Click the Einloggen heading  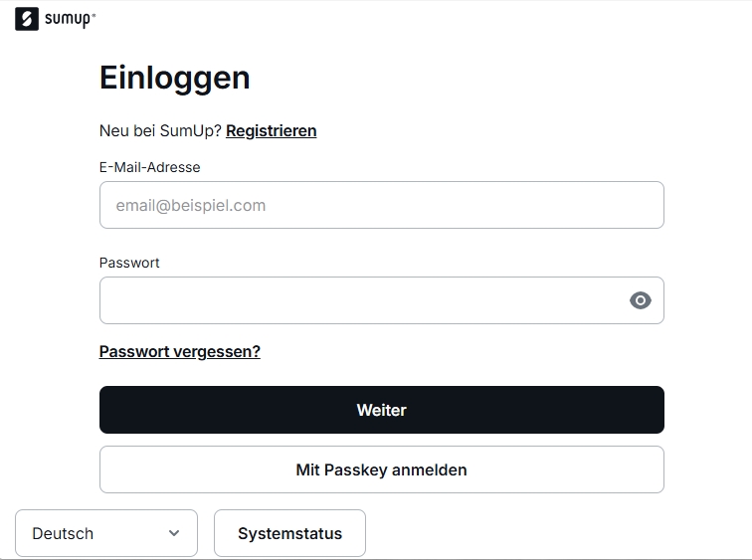pos(175,78)
